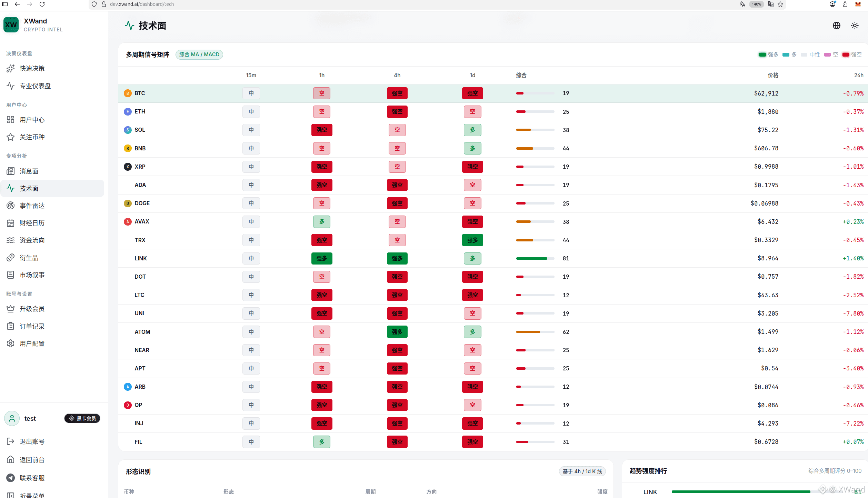
Task: Click 返回前台 link
Action: click(x=32, y=460)
